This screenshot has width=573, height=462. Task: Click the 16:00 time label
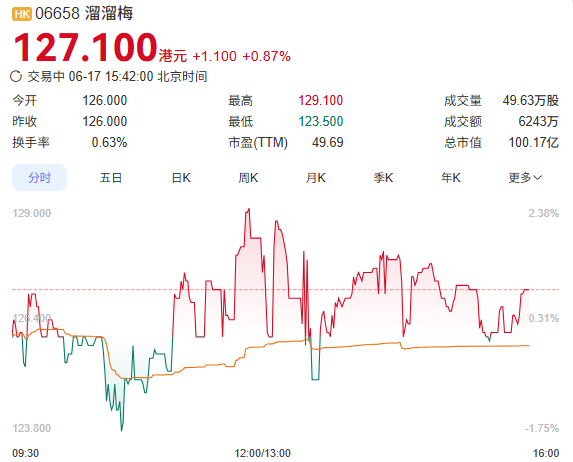(546, 453)
